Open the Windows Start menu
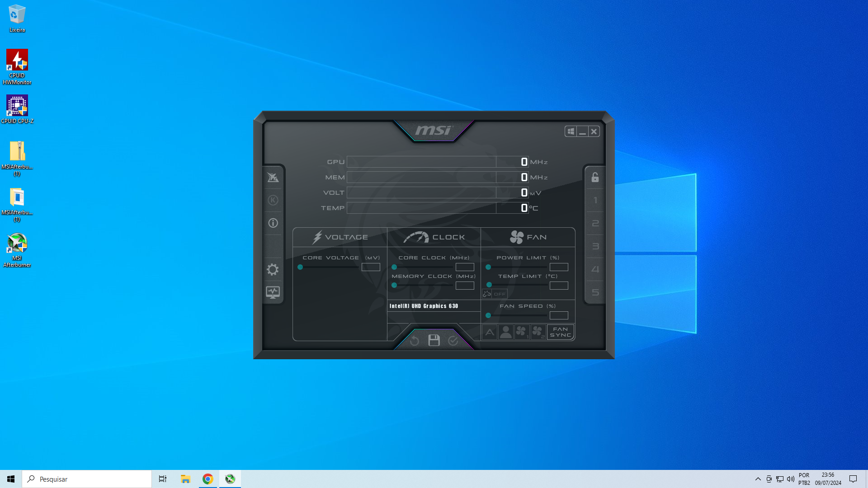The height and width of the screenshot is (488, 868). pyautogui.click(x=11, y=479)
